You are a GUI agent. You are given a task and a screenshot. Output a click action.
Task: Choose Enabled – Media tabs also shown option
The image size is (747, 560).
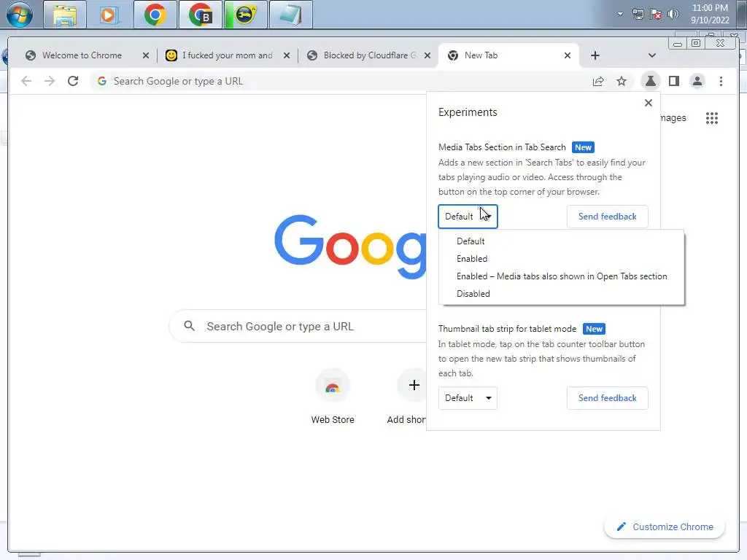click(561, 276)
